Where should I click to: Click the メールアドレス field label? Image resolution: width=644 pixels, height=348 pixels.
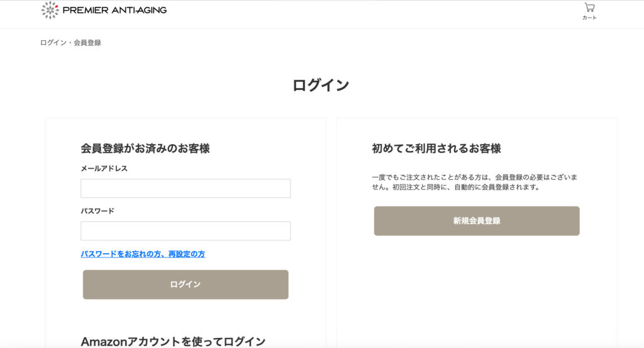click(x=104, y=169)
